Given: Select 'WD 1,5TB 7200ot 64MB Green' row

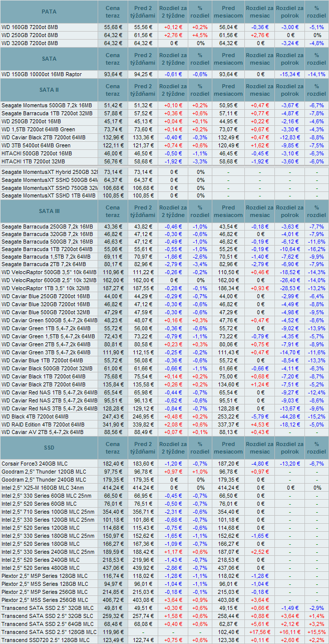Looking at the screenshot, I should [39, 129].
